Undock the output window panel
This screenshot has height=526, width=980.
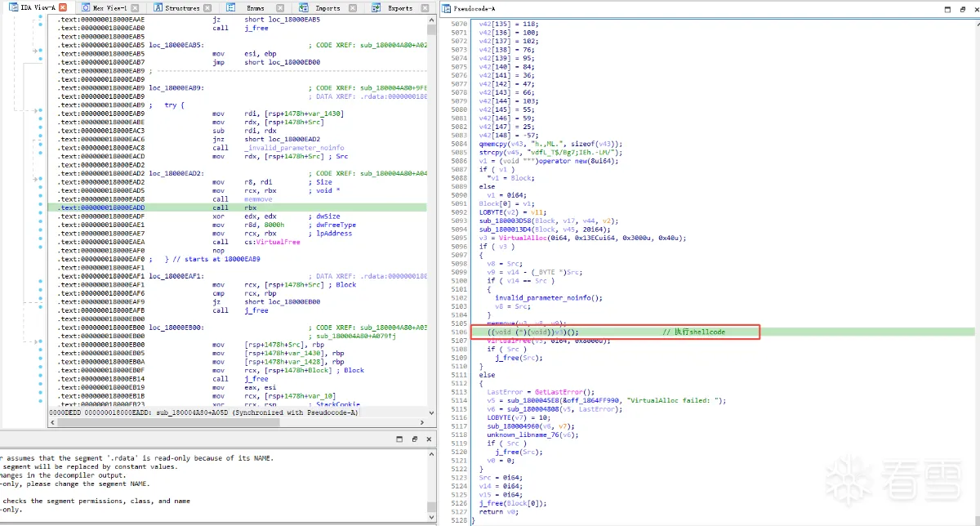click(415, 439)
